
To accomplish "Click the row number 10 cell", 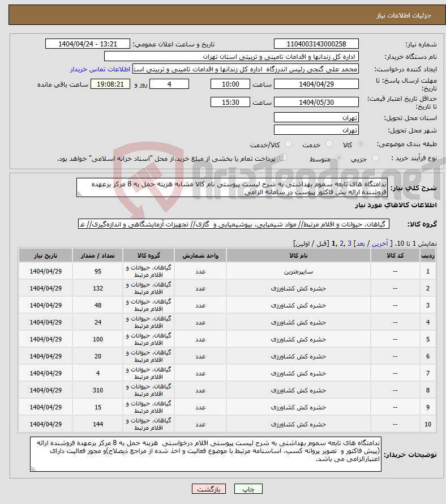I will pyautogui.click(x=428, y=424).
